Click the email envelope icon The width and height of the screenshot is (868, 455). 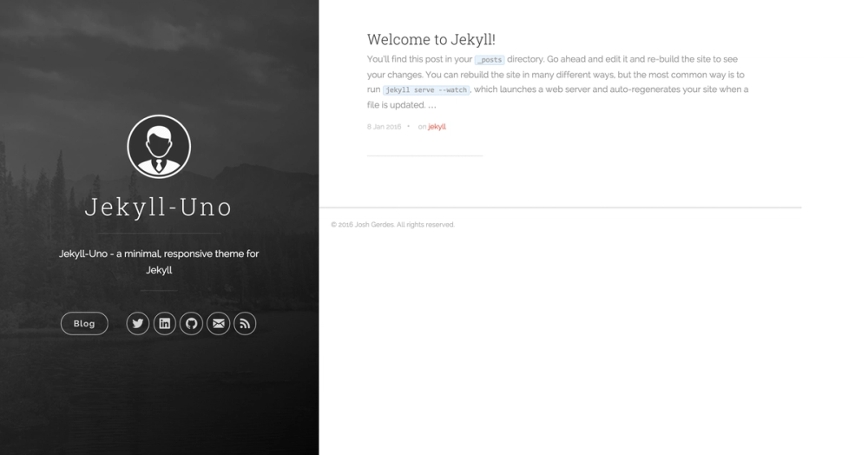coord(218,324)
